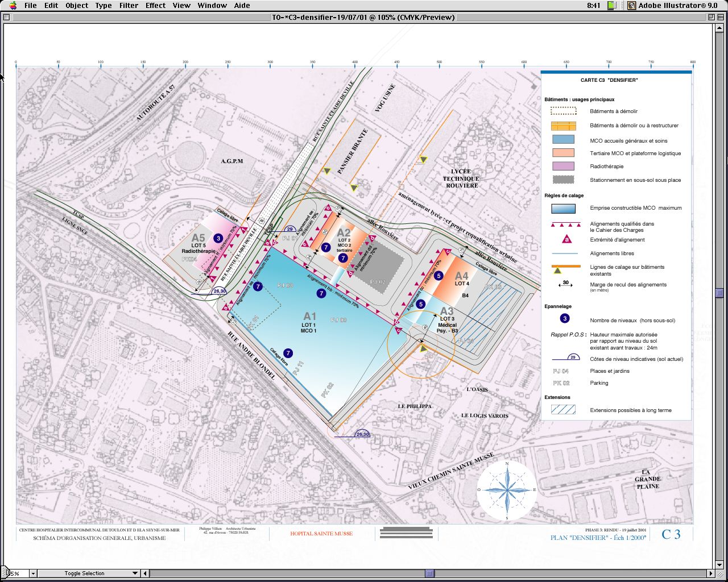Screen dimensions: 728x582
Task: Select the level circle 3 in lot A5
Action: pyautogui.click(x=218, y=239)
